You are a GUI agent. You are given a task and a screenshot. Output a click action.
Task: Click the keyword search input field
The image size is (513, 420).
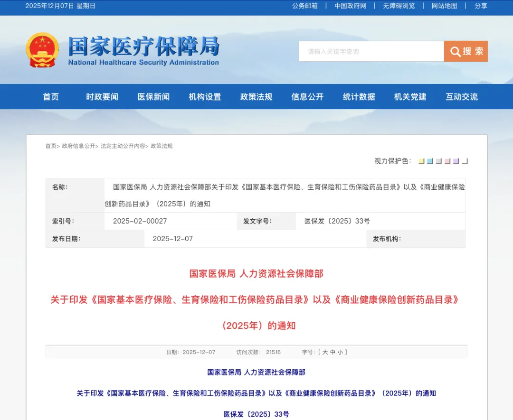point(371,51)
